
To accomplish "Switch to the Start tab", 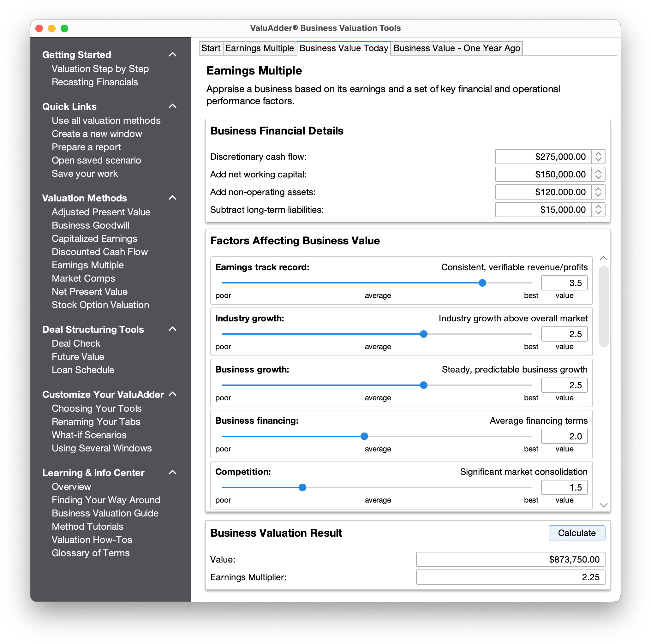I will (x=211, y=48).
